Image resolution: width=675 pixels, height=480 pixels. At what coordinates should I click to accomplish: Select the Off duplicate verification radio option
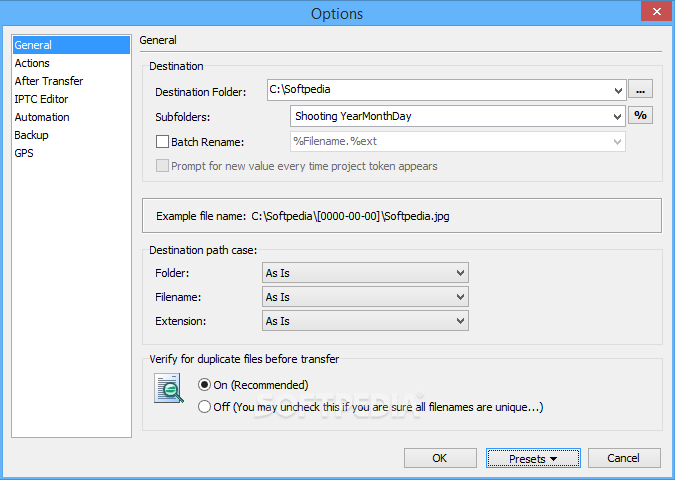point(204,407)
